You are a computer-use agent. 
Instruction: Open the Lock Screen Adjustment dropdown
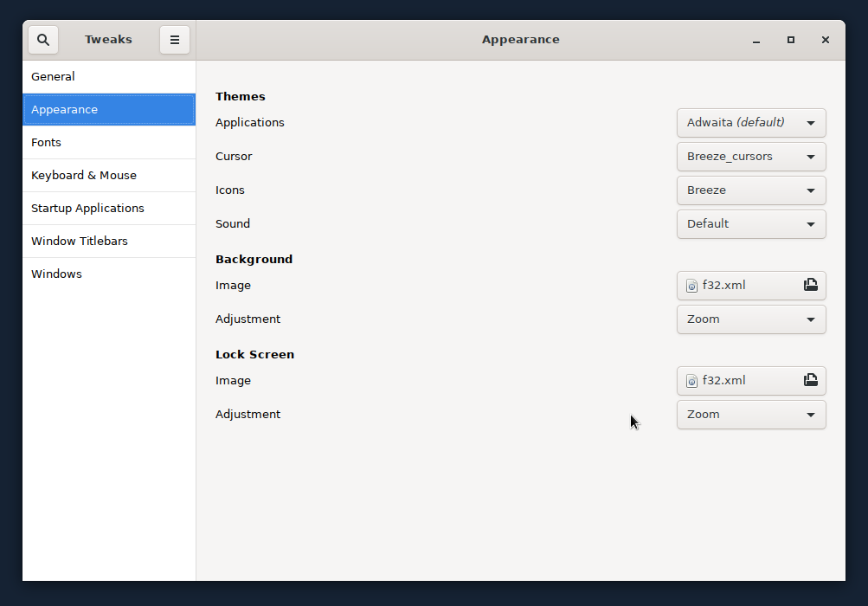(751, 415)
